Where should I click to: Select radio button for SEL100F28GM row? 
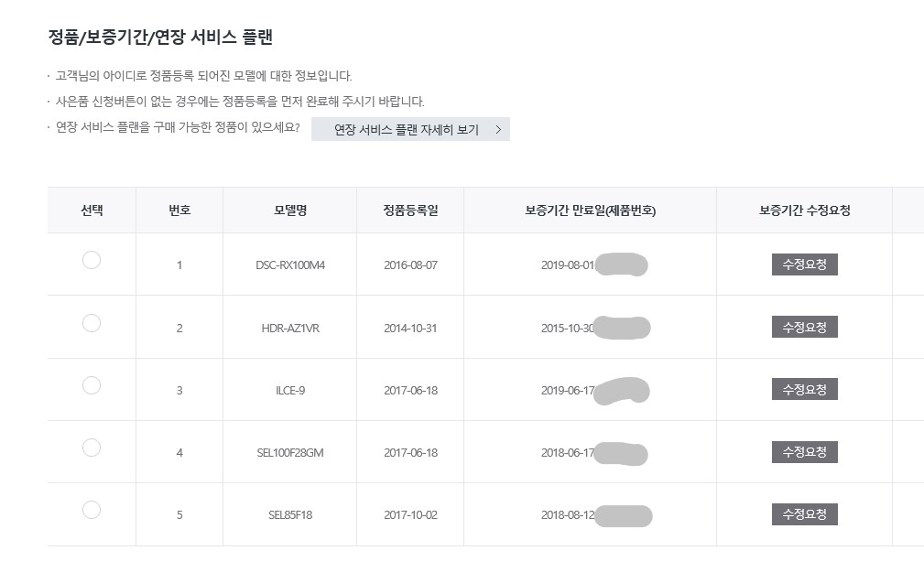point(92,448)
